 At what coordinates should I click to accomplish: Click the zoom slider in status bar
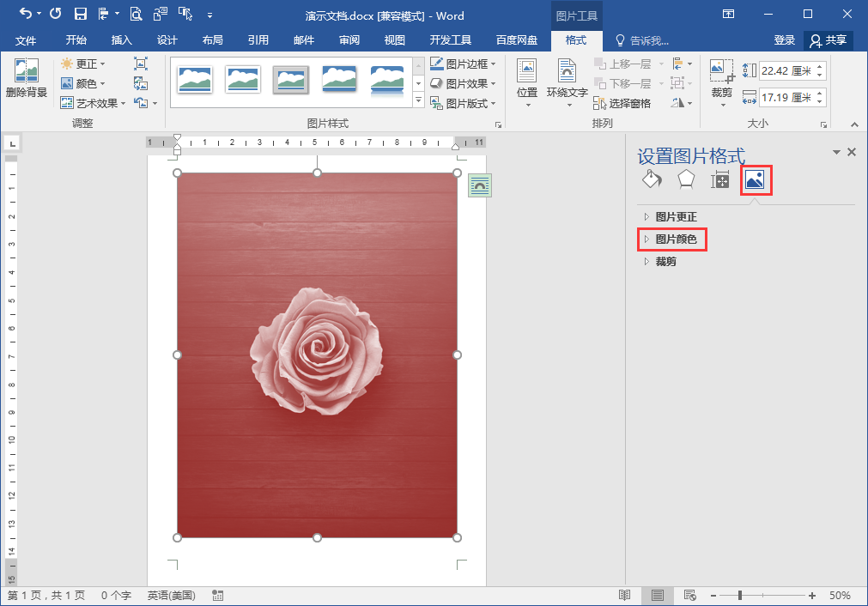762,596
